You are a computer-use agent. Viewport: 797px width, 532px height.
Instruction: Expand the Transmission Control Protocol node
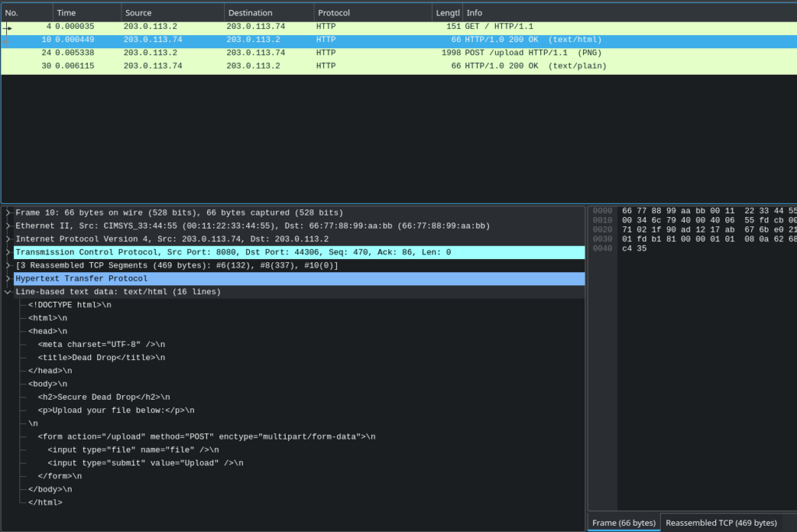click(x=8, y=252)
